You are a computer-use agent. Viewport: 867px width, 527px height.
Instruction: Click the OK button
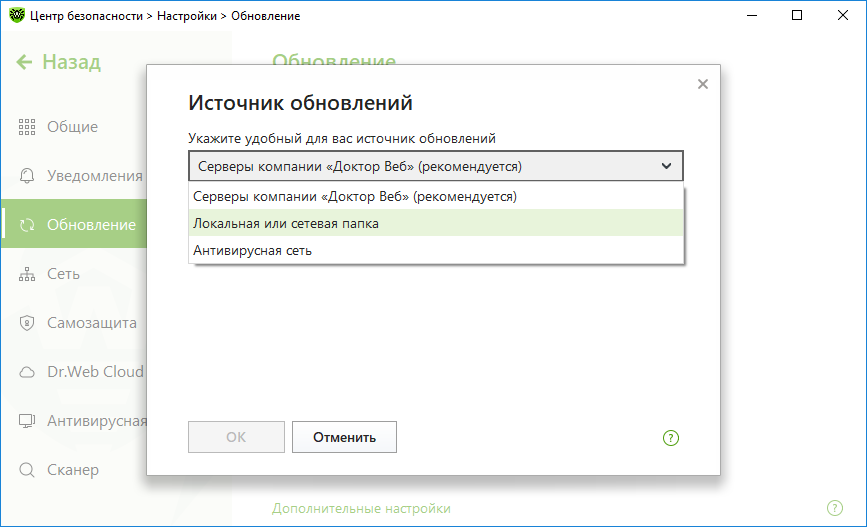236,437
